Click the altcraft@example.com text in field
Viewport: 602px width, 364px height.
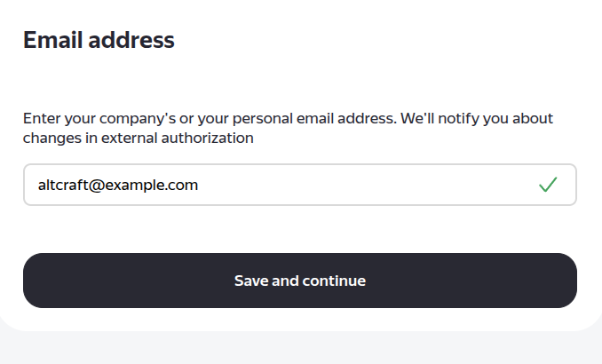pyautogui.click(x=117, y=185)
